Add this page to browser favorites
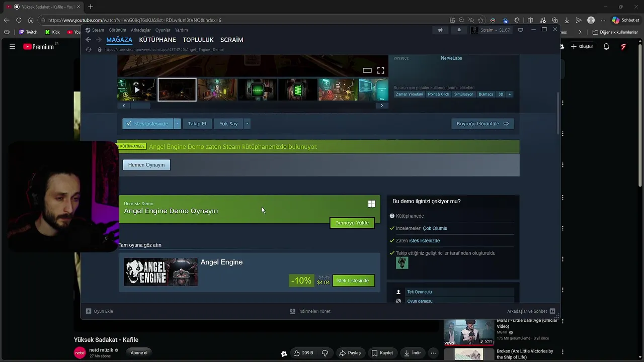Viewport: 644px width, 362px height. (481, 20)
